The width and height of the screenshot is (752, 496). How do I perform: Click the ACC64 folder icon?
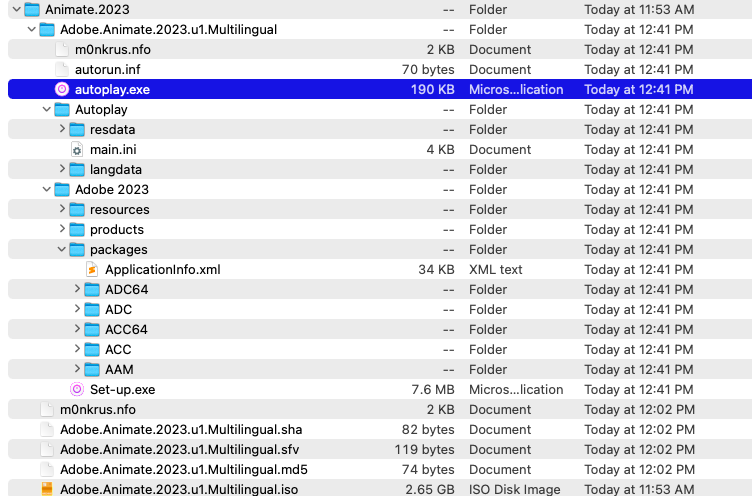click(92, 330)
